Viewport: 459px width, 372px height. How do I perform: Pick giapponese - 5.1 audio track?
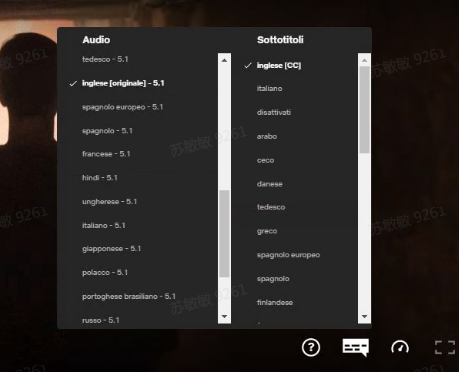click(x=111, y=249)
